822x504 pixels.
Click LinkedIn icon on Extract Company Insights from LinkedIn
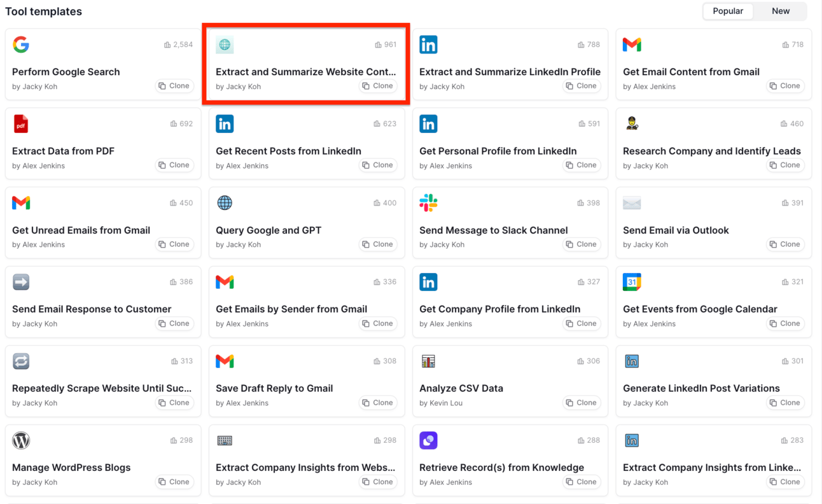pos(632,440)
